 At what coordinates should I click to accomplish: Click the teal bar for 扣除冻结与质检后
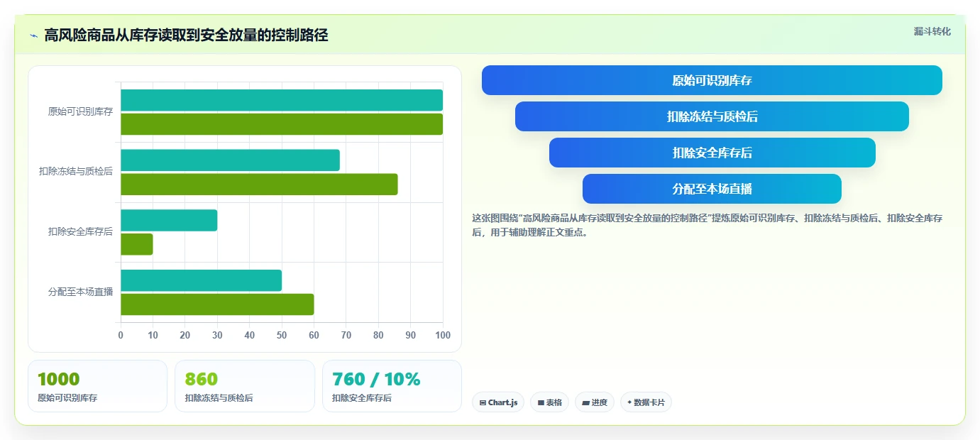(230, 160)
